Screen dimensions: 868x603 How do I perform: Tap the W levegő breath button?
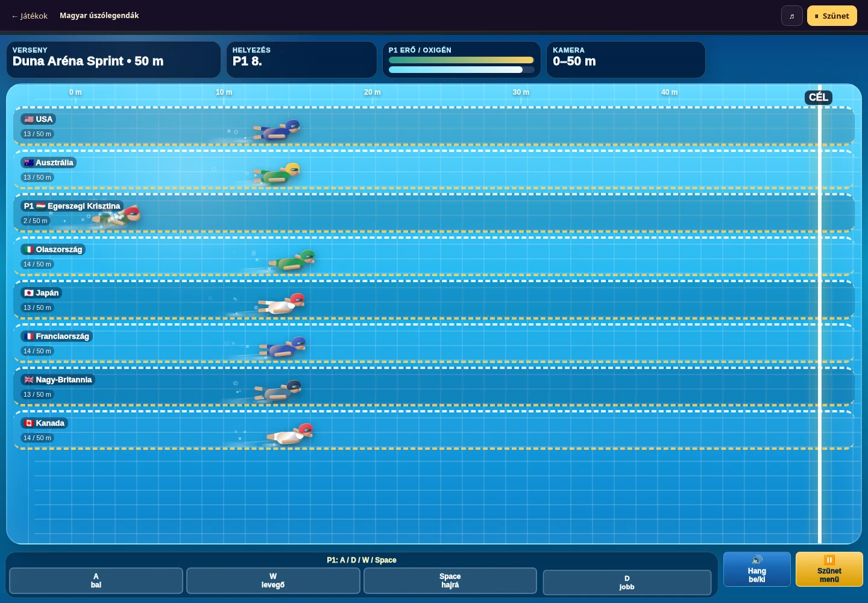tap(273, 581)
